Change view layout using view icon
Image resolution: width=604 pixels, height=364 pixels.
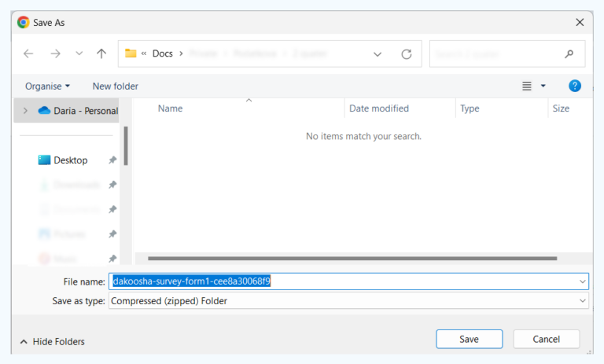(527, 86)
